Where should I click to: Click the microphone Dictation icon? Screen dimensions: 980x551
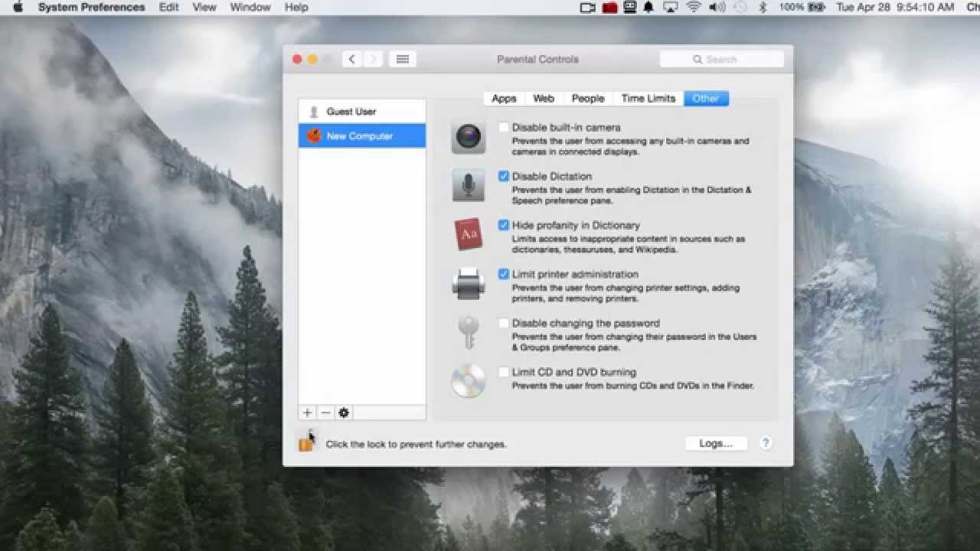coord(468,186)
